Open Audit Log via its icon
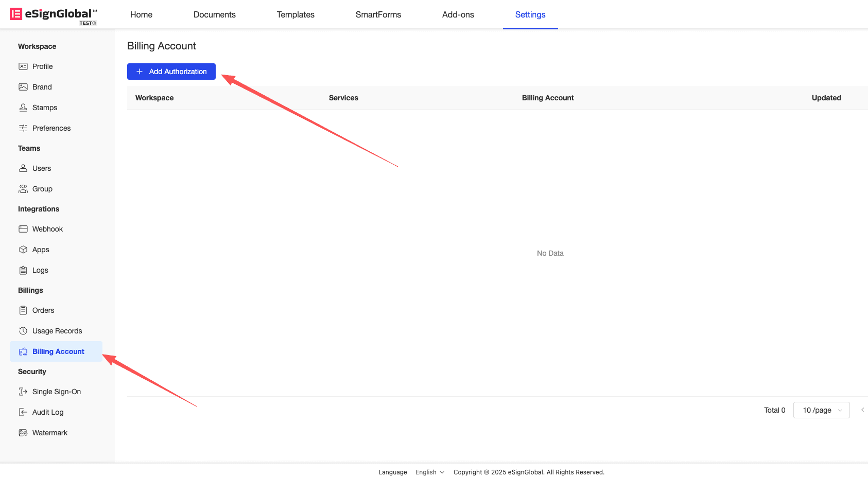Image resolution: width=868 pixels, height=478 pixels. [x=23, y=412]
